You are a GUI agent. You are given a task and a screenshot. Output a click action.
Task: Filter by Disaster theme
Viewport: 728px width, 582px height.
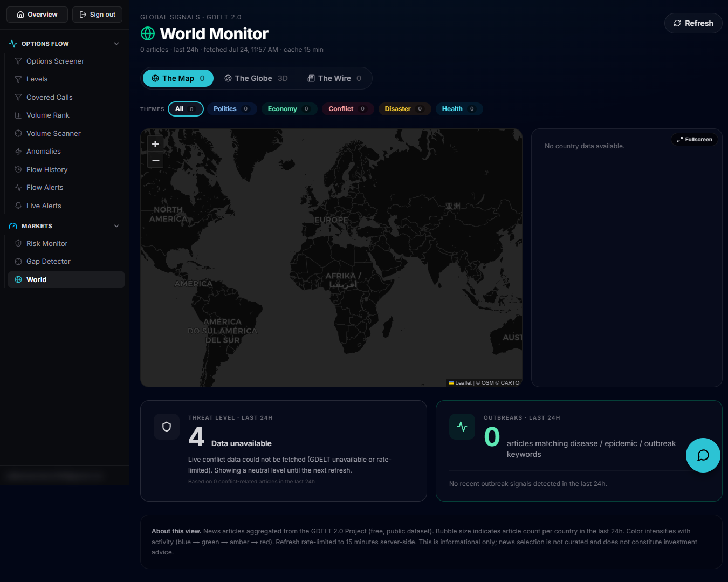404,109
